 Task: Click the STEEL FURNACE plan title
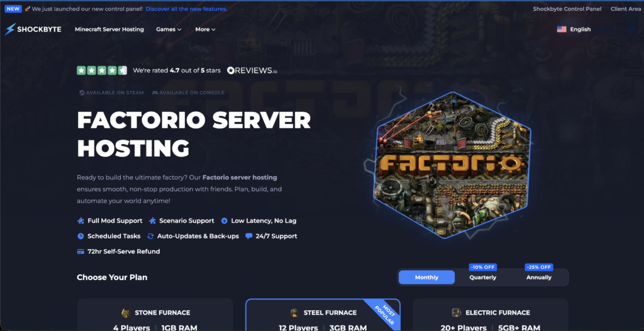tap(330, 313)
